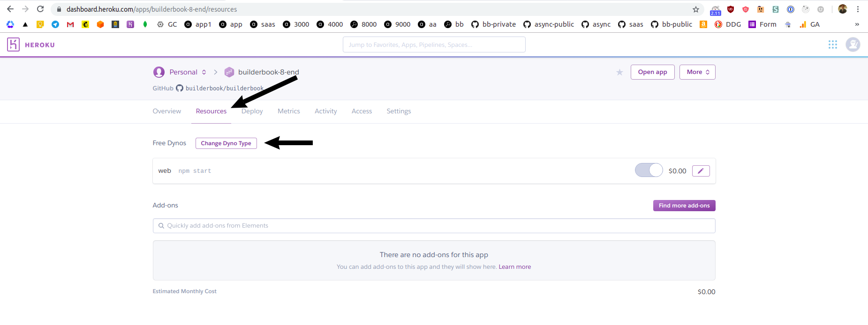Click the Heroku logo icon
This screenshot has height=325, width=868.
pos(13,44)
